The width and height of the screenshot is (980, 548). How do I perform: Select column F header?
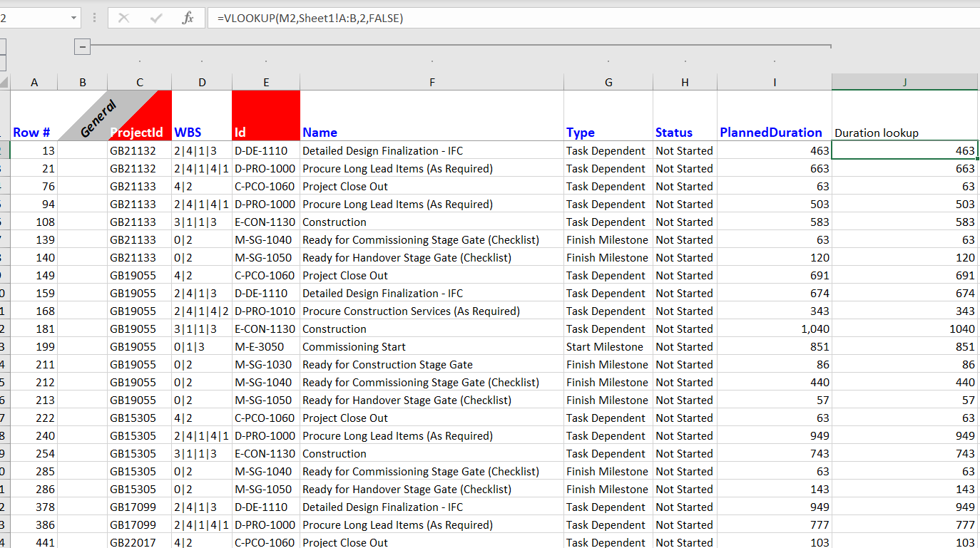[432, 83]
